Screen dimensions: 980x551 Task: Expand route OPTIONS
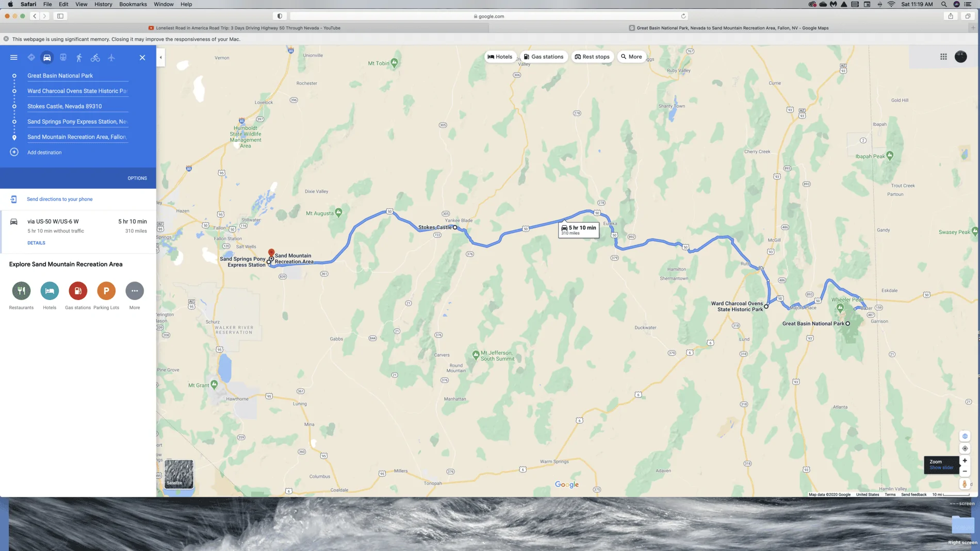(x=137, y=178)
